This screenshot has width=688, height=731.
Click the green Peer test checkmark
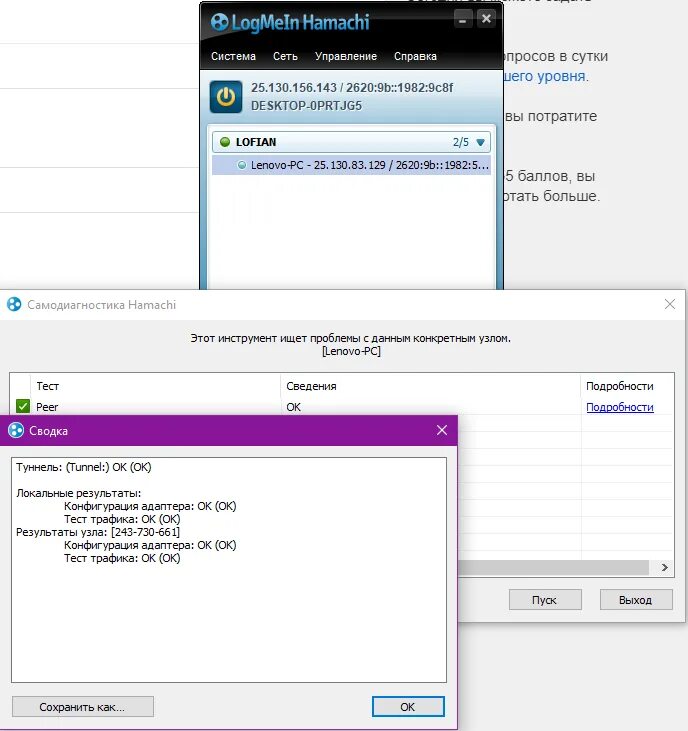(22, 407)
